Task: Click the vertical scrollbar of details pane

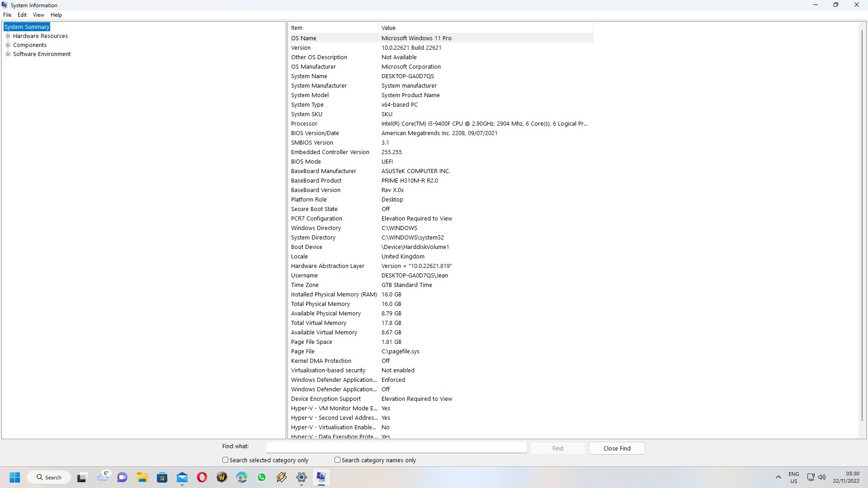Action: (862, 226)
